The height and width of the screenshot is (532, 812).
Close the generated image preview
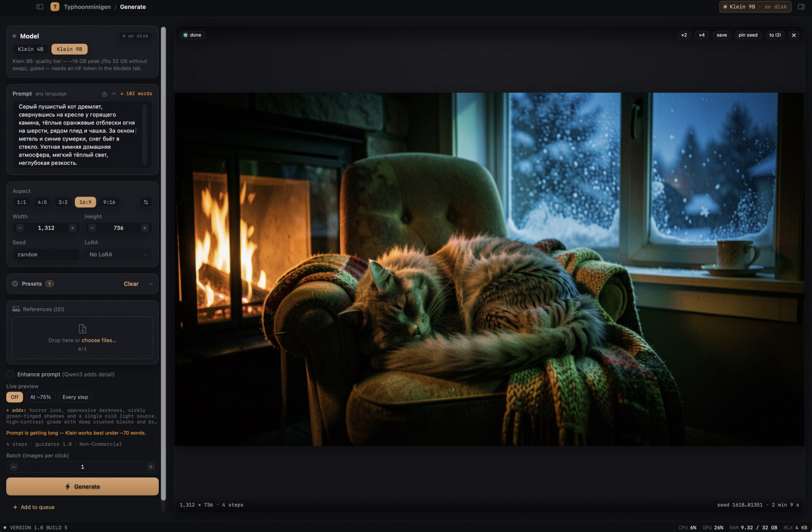tap(794, 35)
